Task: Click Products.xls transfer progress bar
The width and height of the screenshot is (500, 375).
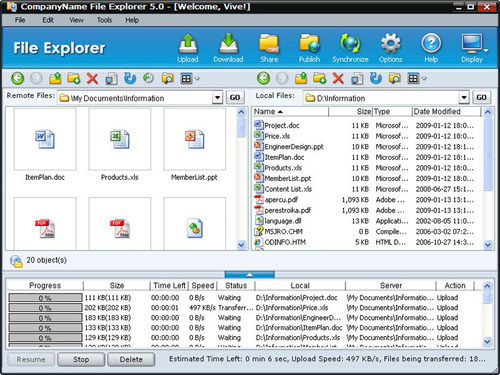Action: pos(45,338)
